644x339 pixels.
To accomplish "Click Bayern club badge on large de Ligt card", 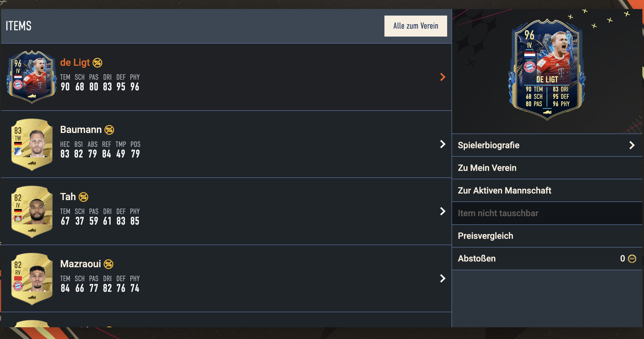I will [x=530, y=67].
